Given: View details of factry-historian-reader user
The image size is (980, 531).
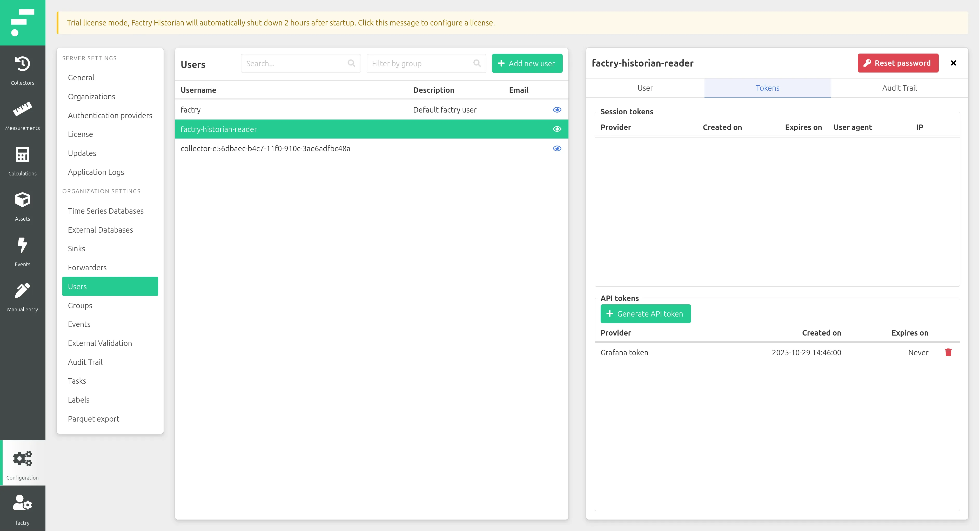Looking at the screenshot, I should (x=557, y=129).
